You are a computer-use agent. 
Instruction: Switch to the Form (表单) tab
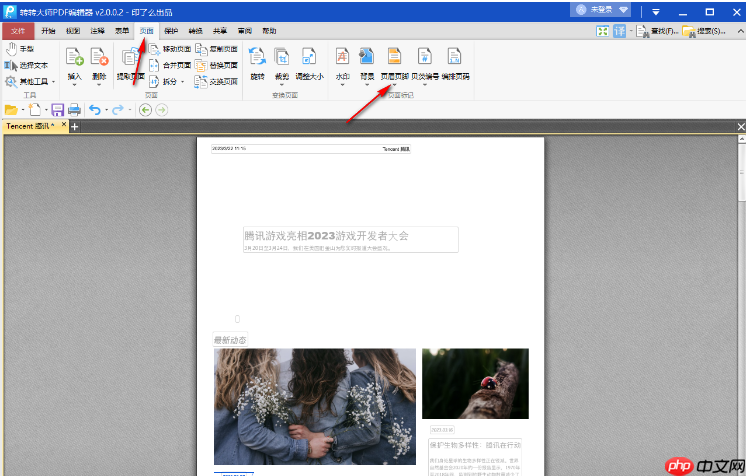point(122,31)
